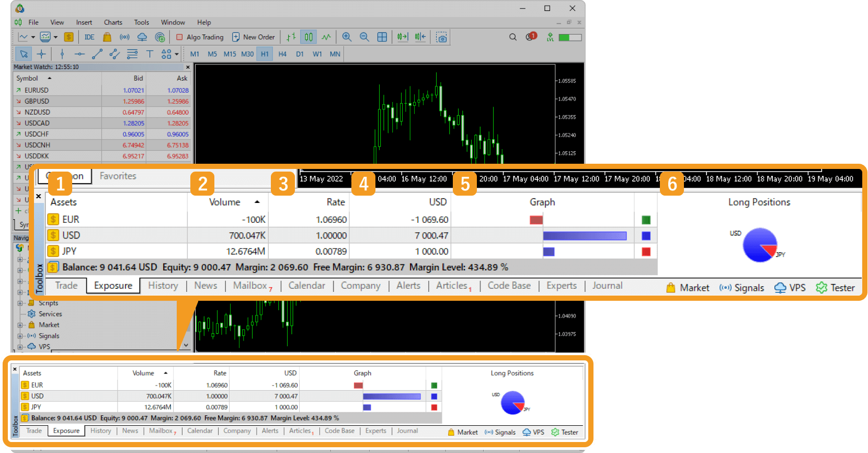868x453 pixels.
Task: Switch to D1 timeframe
Action: tap(300, 54)
